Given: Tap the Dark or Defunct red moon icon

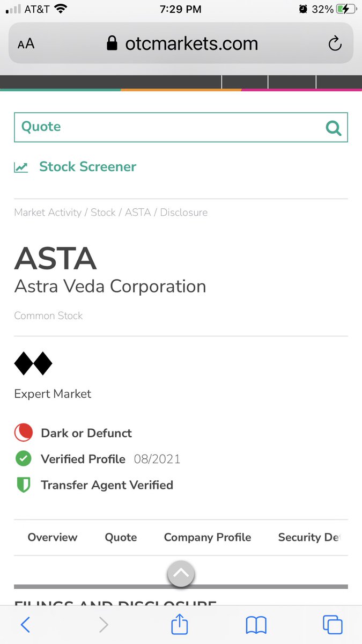Looking at the screenshot, I should 23,433.
